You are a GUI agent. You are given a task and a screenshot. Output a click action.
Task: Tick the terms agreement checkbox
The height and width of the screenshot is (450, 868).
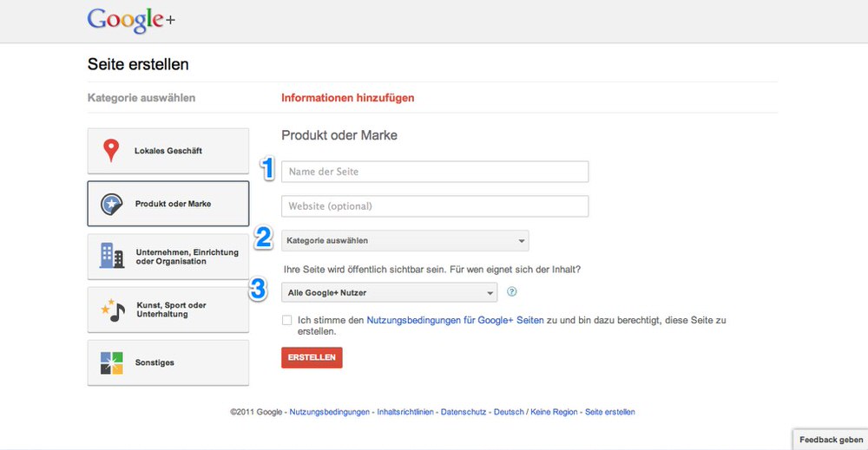286,320
